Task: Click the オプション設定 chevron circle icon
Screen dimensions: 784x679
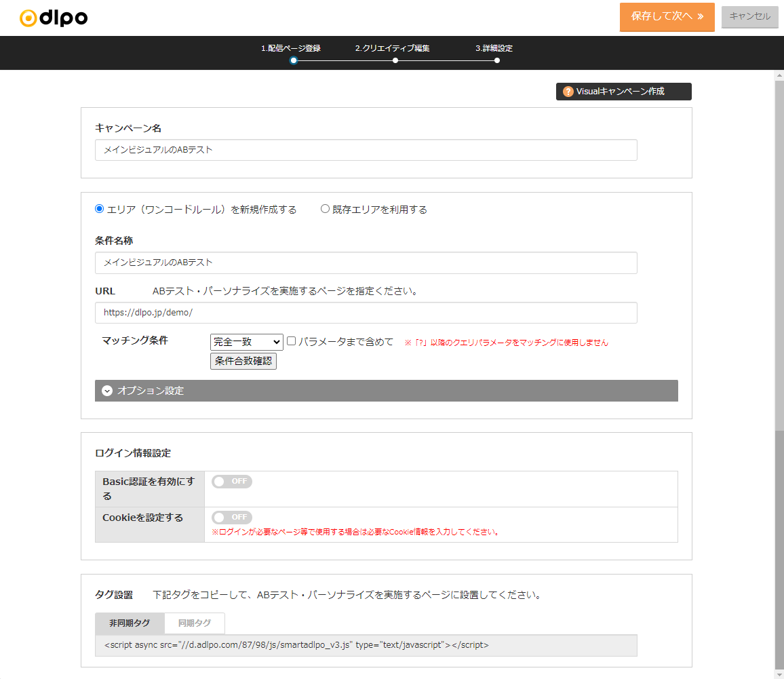Action: (107, 391)
